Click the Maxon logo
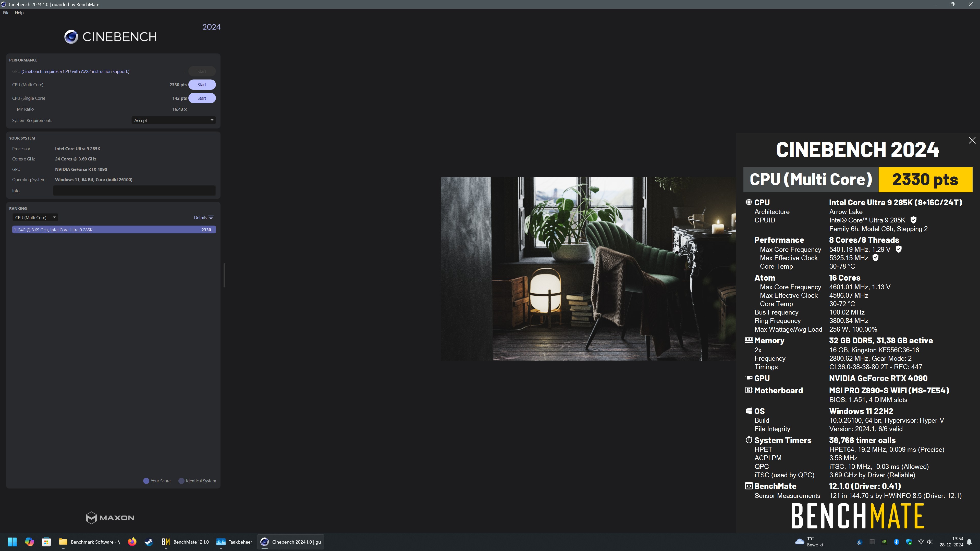This screenshot has height=551, width=980. [110, 518]
